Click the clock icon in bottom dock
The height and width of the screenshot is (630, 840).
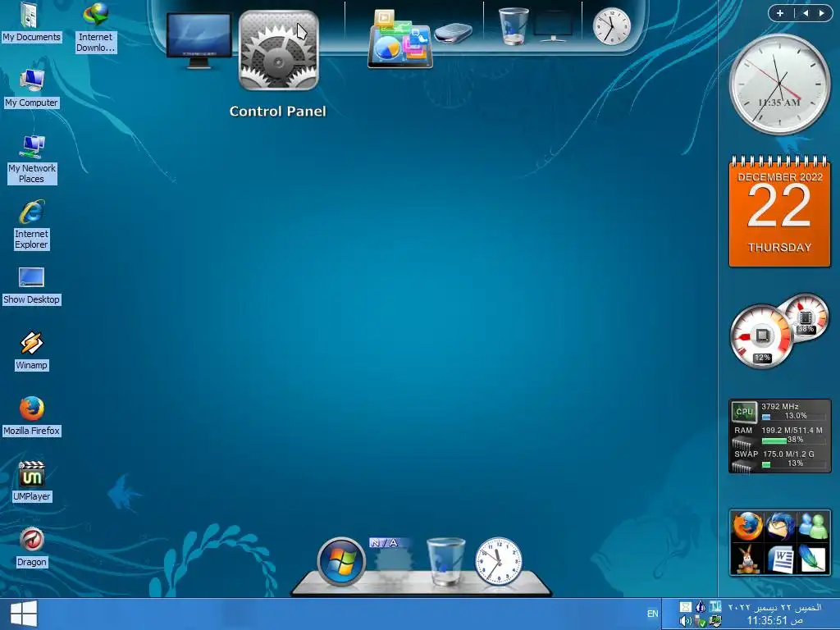point(498,561)
